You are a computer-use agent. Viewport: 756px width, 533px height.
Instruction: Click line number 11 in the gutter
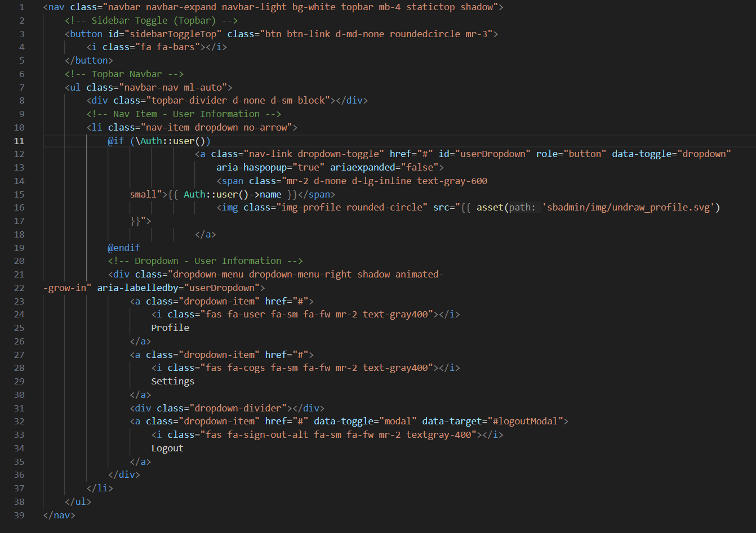click(x=20, y=141)
